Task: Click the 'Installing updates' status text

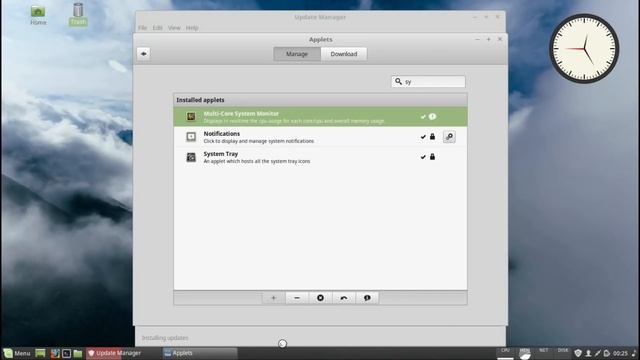Action: 165,338
